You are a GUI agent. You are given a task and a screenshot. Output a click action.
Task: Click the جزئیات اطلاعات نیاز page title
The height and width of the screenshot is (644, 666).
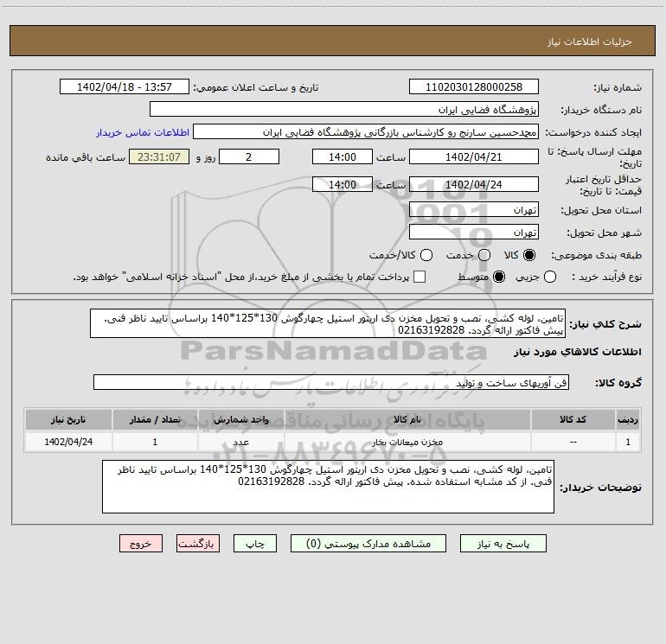589,41
